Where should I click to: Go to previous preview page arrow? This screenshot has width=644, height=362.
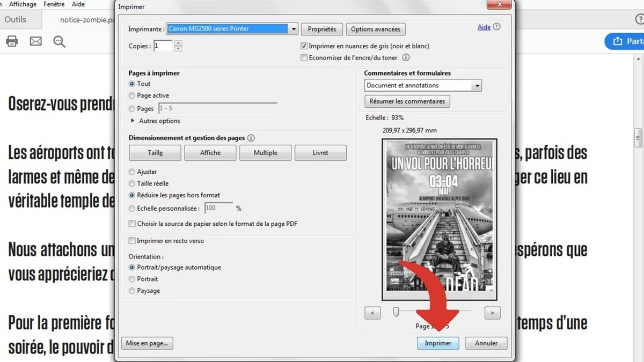click(372, 313)
